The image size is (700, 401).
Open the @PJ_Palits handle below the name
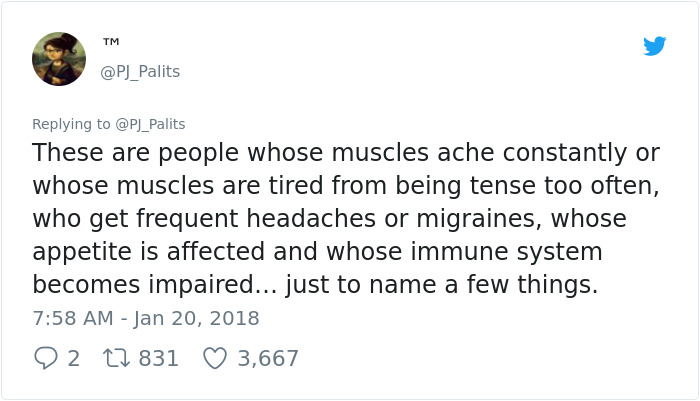[x=140, y=72]
